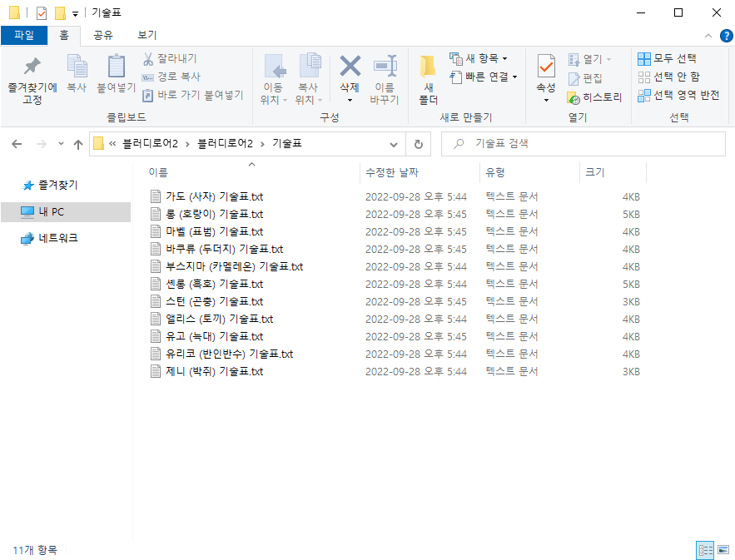This screenshot has width=735, height=560.
Task: Select 잘라내기 cut command
Action: pyautogui.click(x=170, y=58)
